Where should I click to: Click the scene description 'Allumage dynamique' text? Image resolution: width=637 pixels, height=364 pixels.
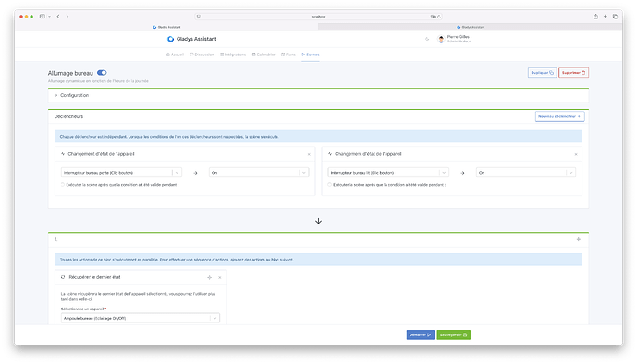point(98,81)
